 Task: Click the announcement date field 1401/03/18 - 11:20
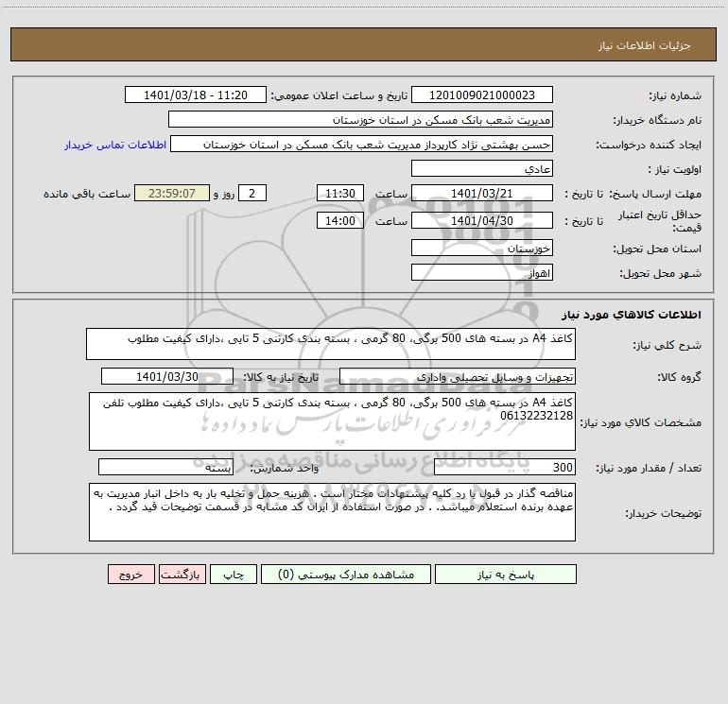[196, 95]
